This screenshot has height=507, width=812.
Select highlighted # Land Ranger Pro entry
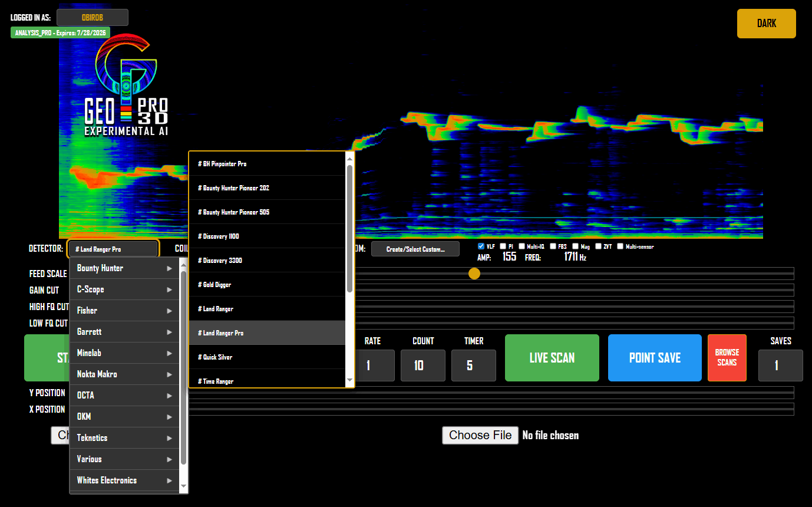267,333
